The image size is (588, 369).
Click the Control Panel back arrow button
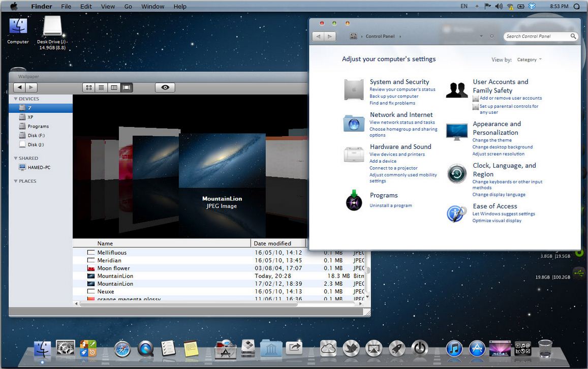pyautogui.click(x=318, y=37)
